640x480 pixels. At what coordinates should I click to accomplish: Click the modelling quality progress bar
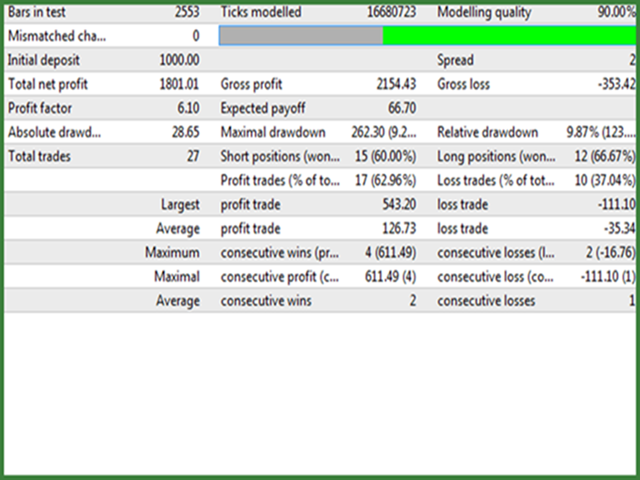427,36
